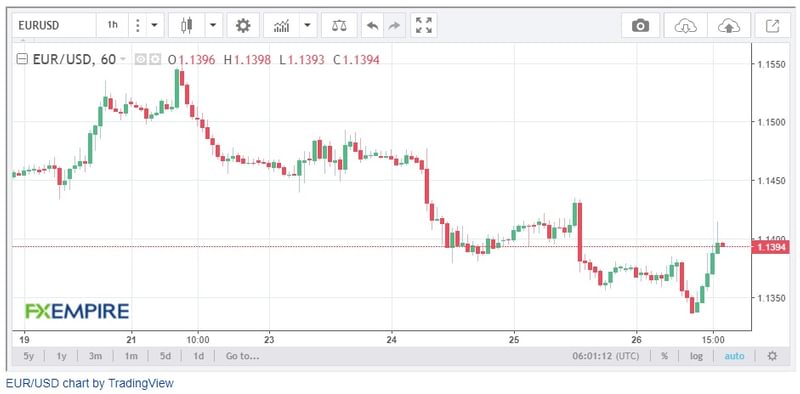Select the 1m time range
This screenshot has height=394, width=800.
point(131,356)
